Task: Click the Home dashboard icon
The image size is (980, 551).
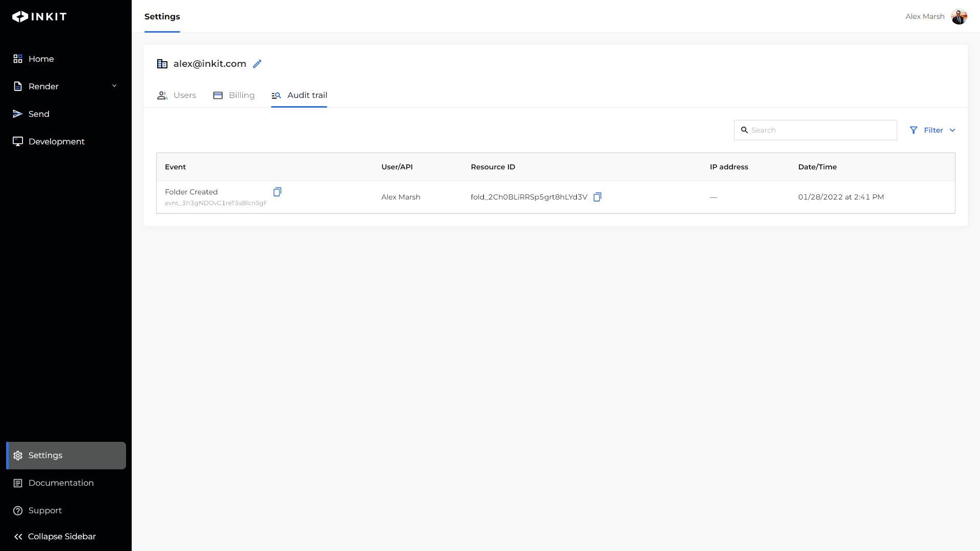Action: pyautogui.click(x=18, y=59)
